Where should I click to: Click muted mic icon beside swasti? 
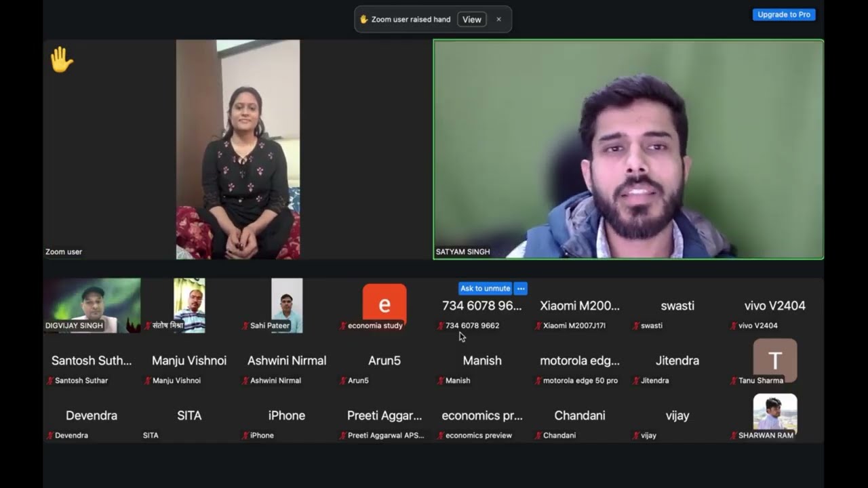(x=636, y=326)
